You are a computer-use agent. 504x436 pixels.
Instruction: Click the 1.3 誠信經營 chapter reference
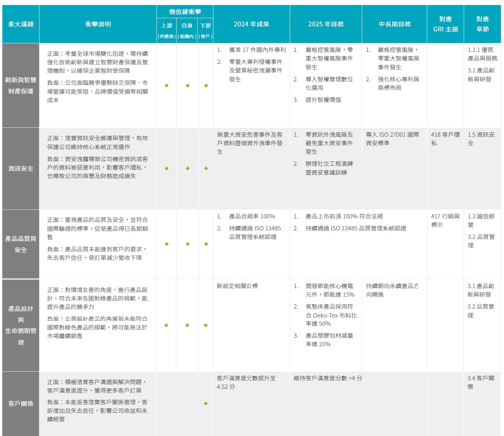coord(481,221)
